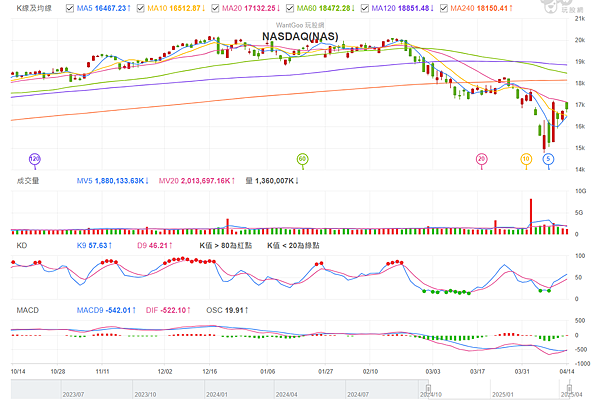Click the MA5 value 16467.23

(x=111, y=8)
